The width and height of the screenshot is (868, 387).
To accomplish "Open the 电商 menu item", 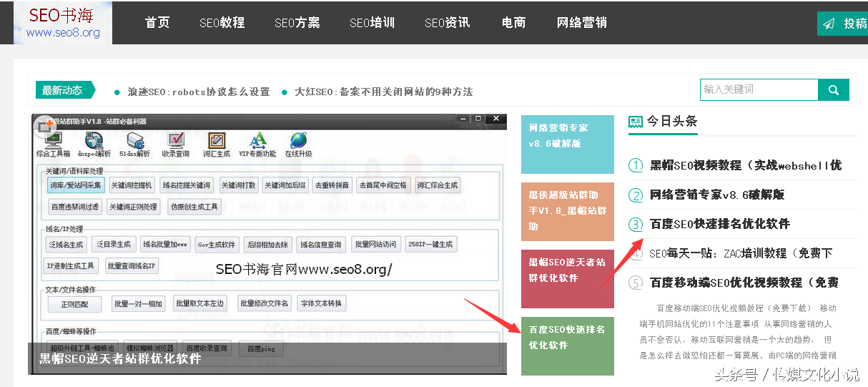I will tap(513, 22).
